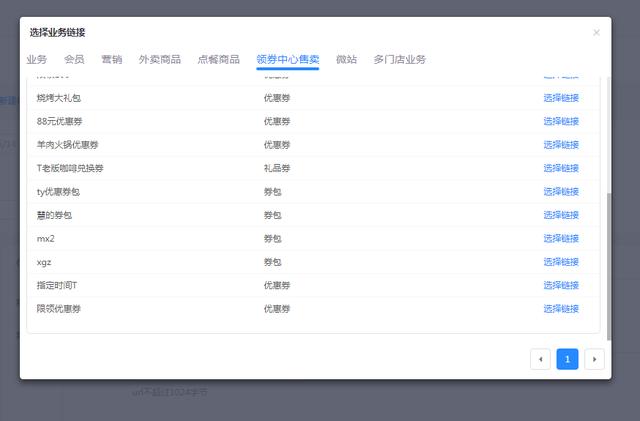Close the 选择业务链接 dialog
Image resolution: width=640 pixels, height=421 pixels.
click(x=596, y=33)
